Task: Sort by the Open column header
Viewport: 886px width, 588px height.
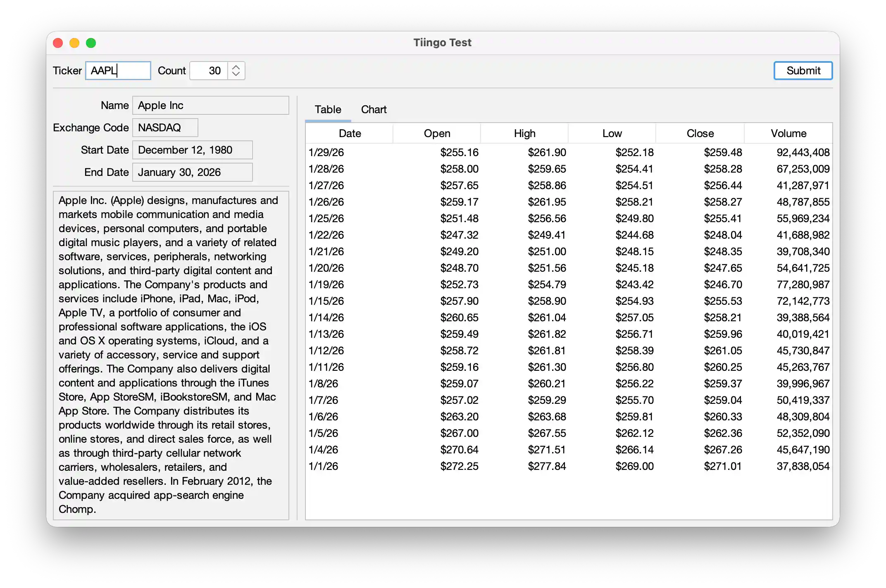Action: point(437,133)
